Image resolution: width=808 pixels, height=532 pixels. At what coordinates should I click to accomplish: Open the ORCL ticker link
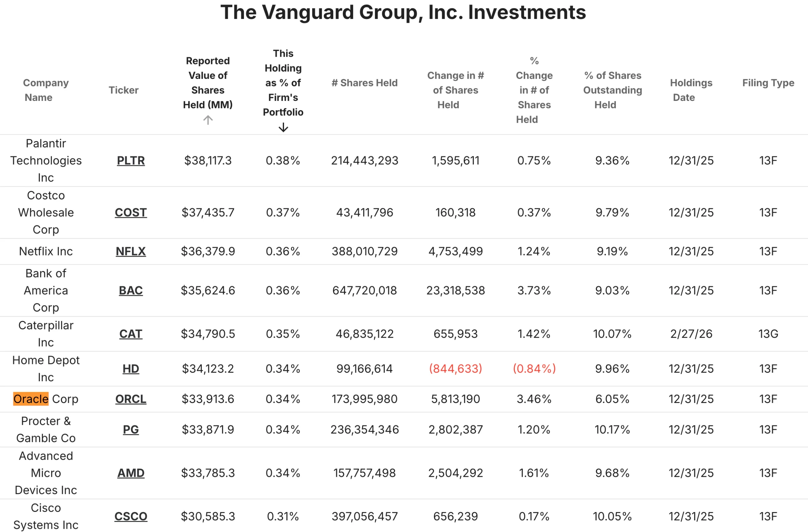[x=130, y=399]
